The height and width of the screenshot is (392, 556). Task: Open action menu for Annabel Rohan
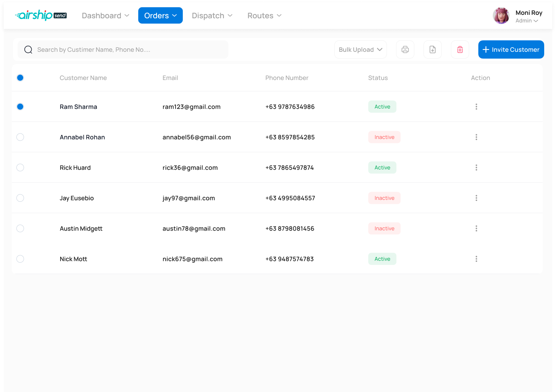pyautogui.click(x=476, y=137)
